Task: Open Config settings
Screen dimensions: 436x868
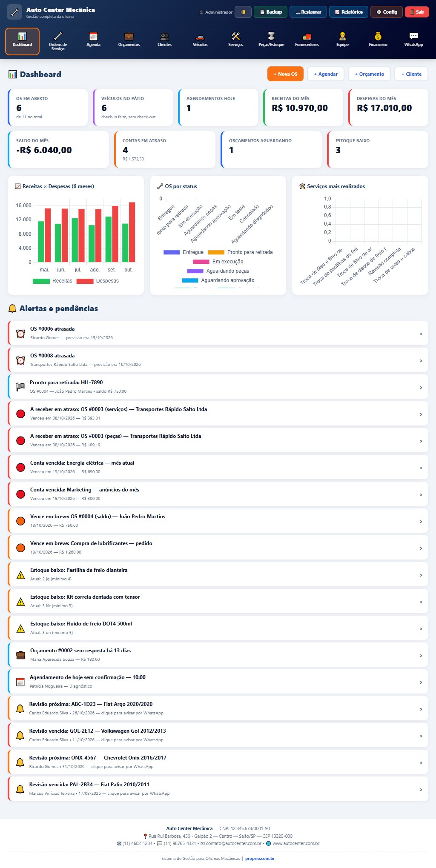Action: pos(387,12)
